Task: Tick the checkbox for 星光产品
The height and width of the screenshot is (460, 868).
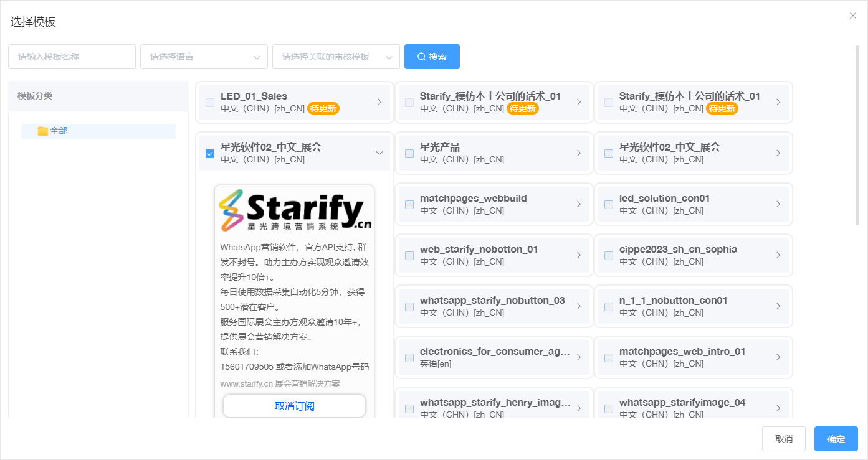Action: click(x=409, y=153)
